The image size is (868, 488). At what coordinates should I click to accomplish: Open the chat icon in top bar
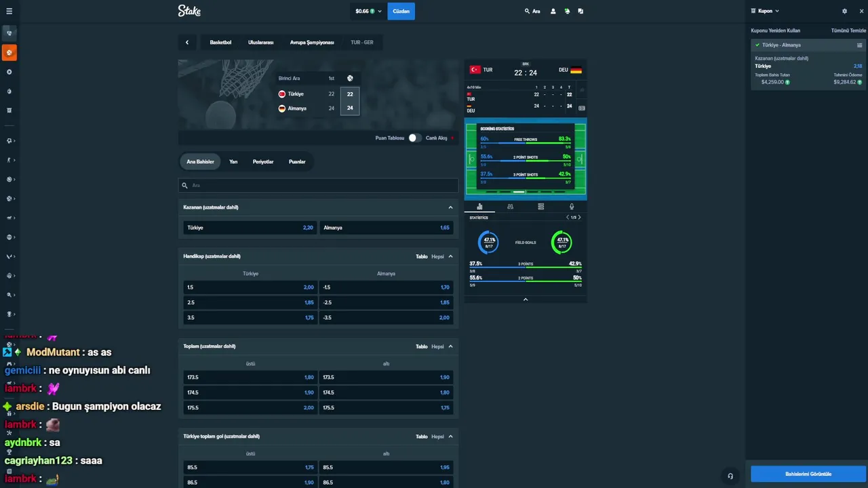[580, 12]
